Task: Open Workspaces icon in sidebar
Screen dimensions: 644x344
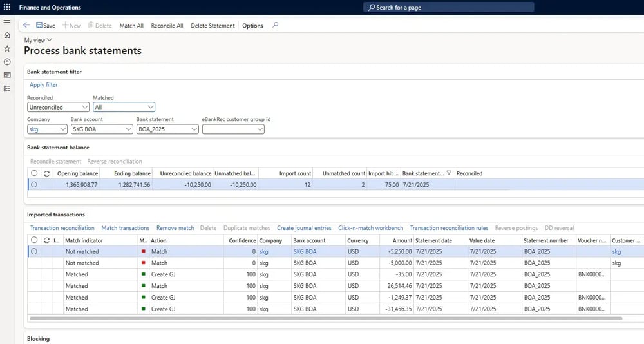Action: [x=7, y=75]
